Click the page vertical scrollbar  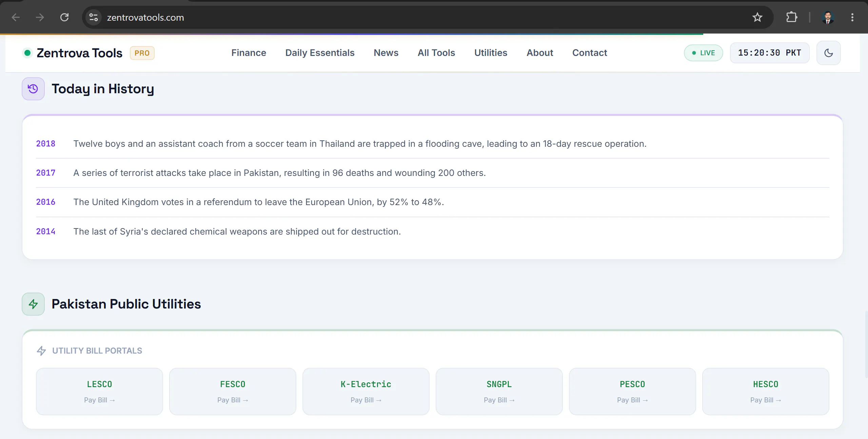(x=866, y=344)
